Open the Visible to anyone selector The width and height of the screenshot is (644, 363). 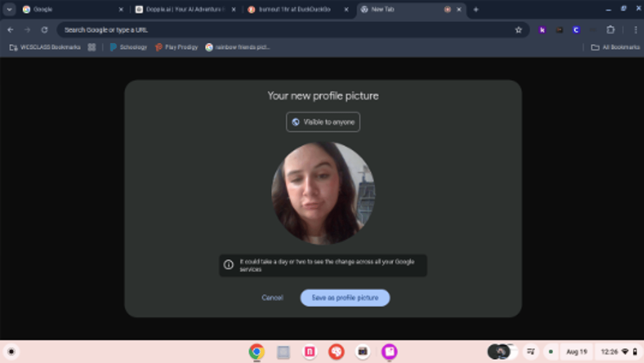pyautogui.click(x=323, y=122)
